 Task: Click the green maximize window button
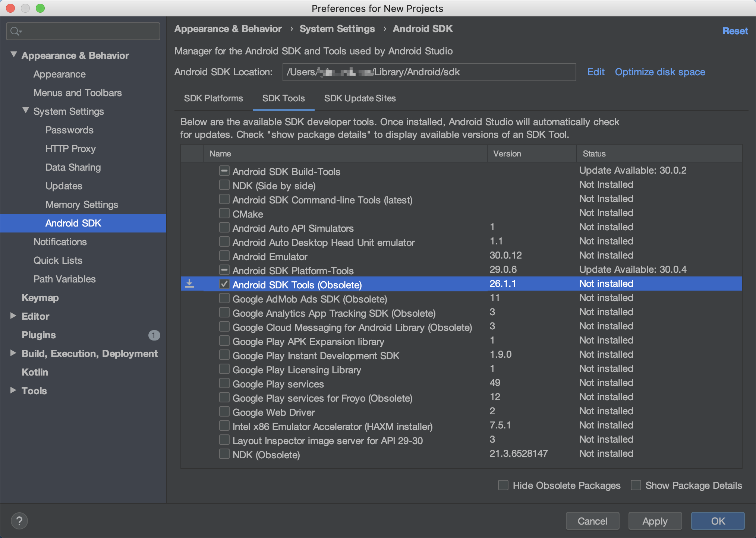coord(40,8)
